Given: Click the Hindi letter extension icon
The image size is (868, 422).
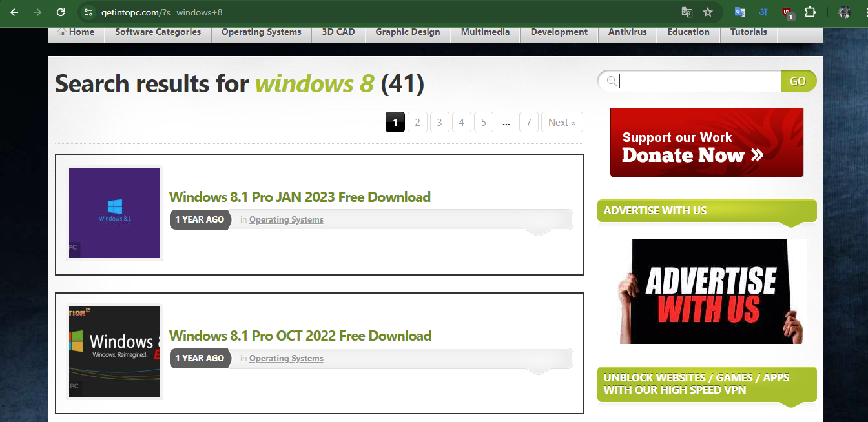Looking at the screenshot, I should pyautogui.click(x=763, y=12).
